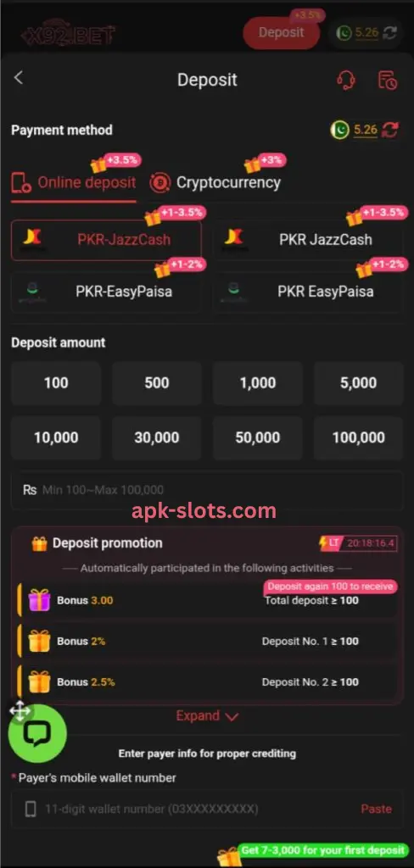414x868 pixels.
Task: Click the move handle above the chat bubble
Action: pyautogui.click(x=20, y=711)
